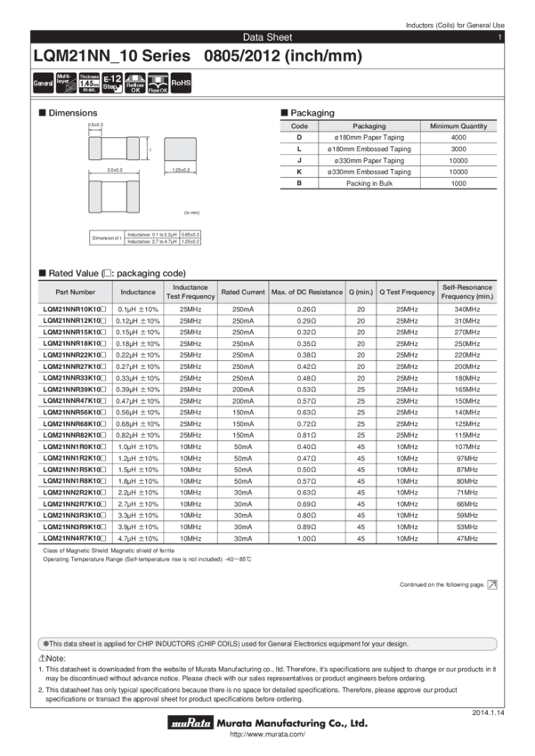The height and width of the screenshot is (756, 535).
Task: Click the Dimension of t table
Action: tap(145, 237)
